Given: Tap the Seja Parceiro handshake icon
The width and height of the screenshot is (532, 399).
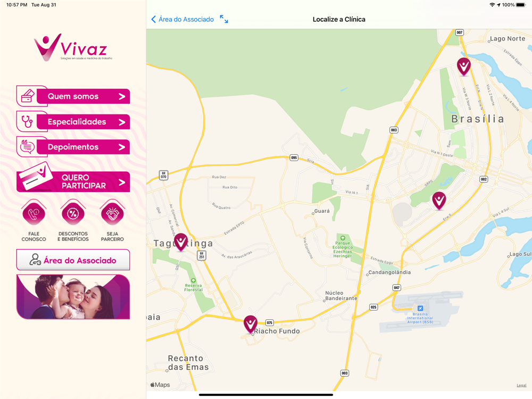Looking at the screenshot, I should tap(112, 213).
